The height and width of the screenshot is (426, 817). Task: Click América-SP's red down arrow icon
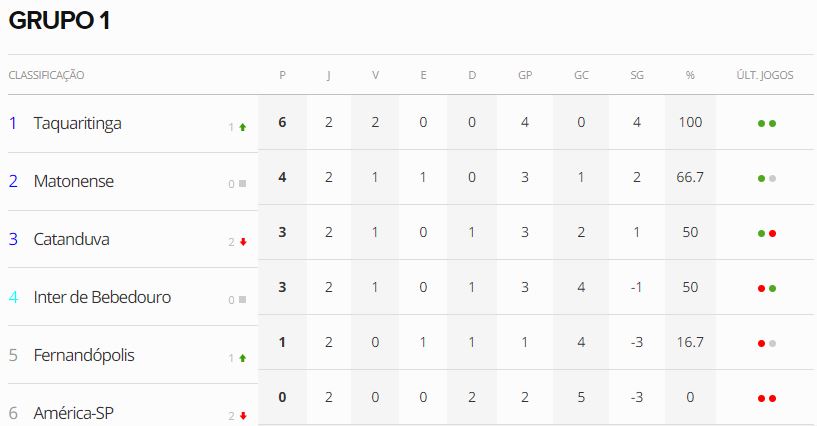242,415
